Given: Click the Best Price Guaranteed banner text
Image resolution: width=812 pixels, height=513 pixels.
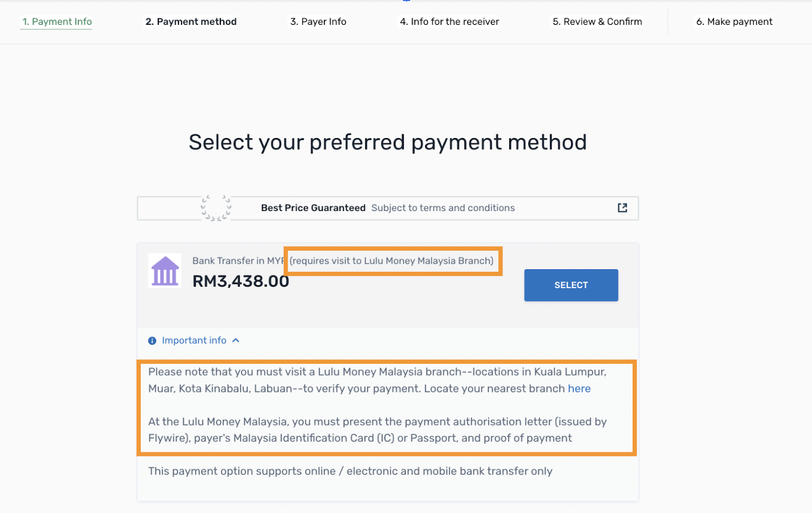Looking at the screenshot, I should click(313, 208).
